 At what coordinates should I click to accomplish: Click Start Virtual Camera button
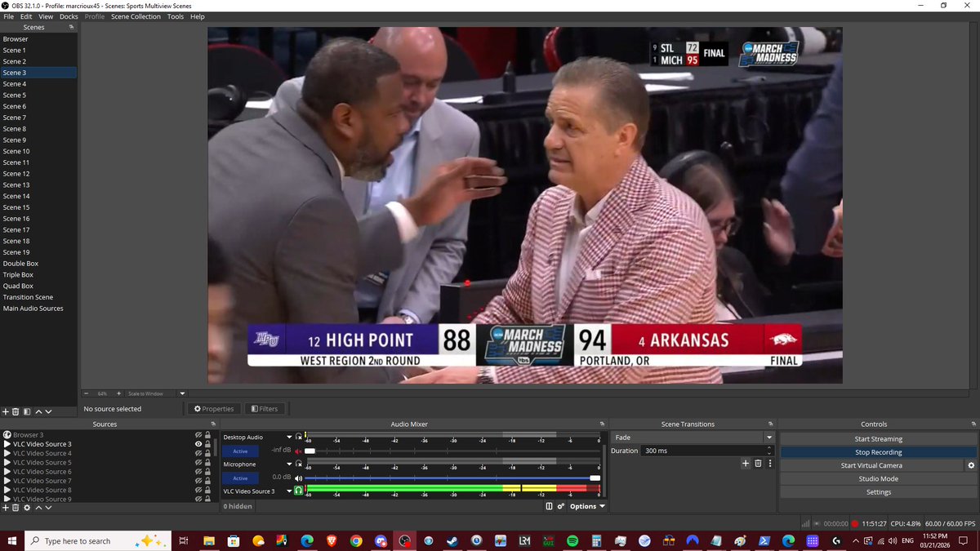point(871,465)
